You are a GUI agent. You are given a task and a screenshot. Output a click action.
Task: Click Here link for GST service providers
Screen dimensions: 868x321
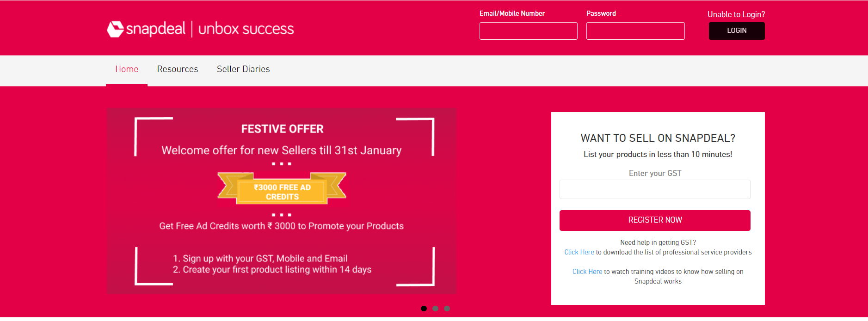click(x=579, y=252)
